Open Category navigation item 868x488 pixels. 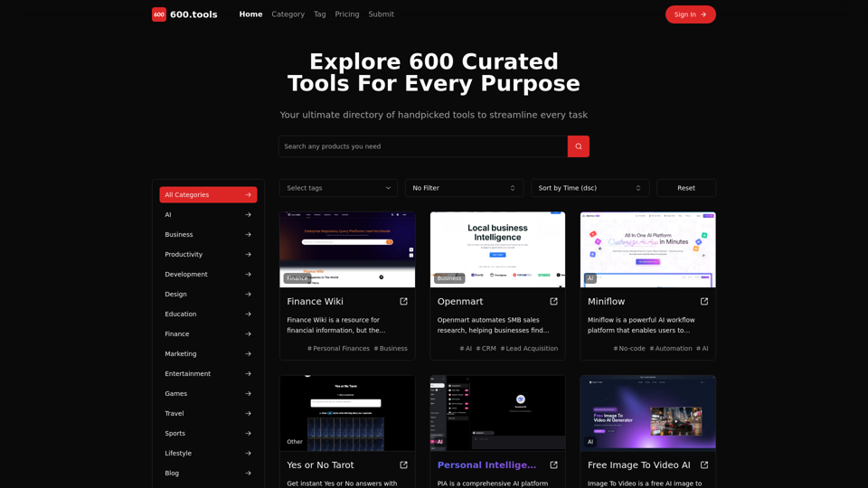tap(288, 14)
